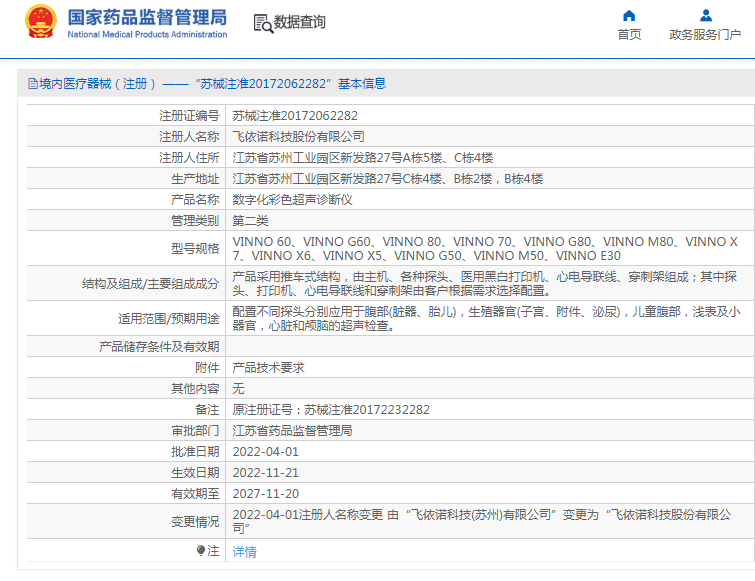
Task: Click the 其他内容 value 无
Action: click(x=238, y=388)
